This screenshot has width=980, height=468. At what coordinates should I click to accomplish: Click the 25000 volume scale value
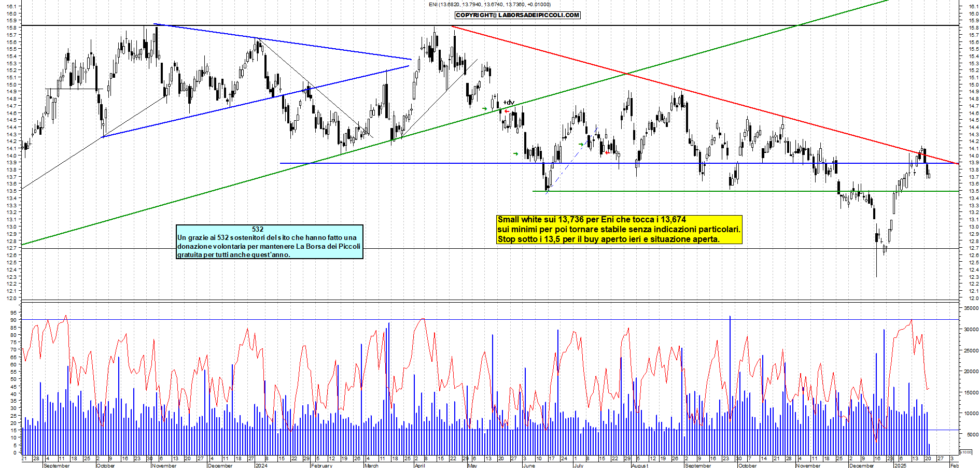(971, 350)
